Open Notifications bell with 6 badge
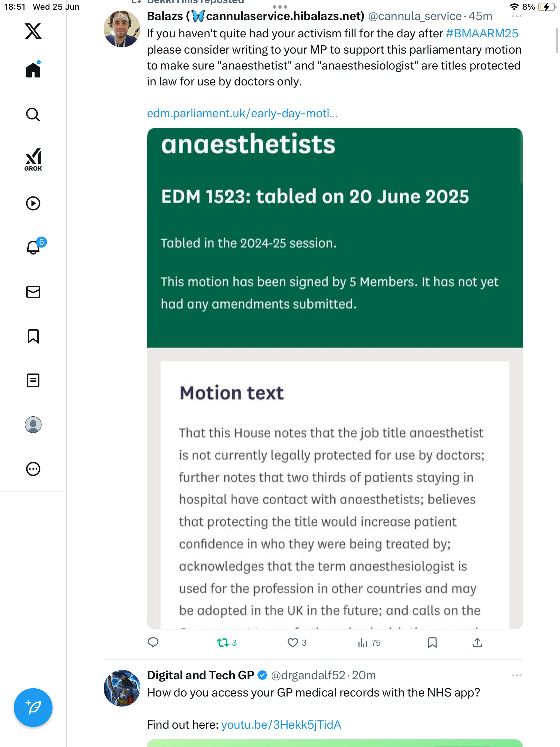Image resolution: width=560 pixels, height=747 pixels. coord(35,247)
